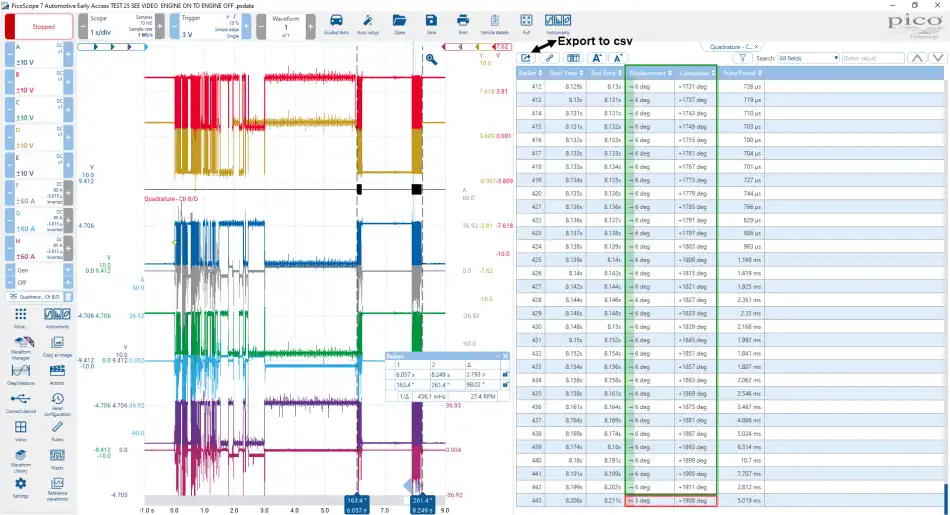Viewport: 950px width, 515px height.
Task: Open the column chooser icon in the table toolbar
Action: pos(573,58)
